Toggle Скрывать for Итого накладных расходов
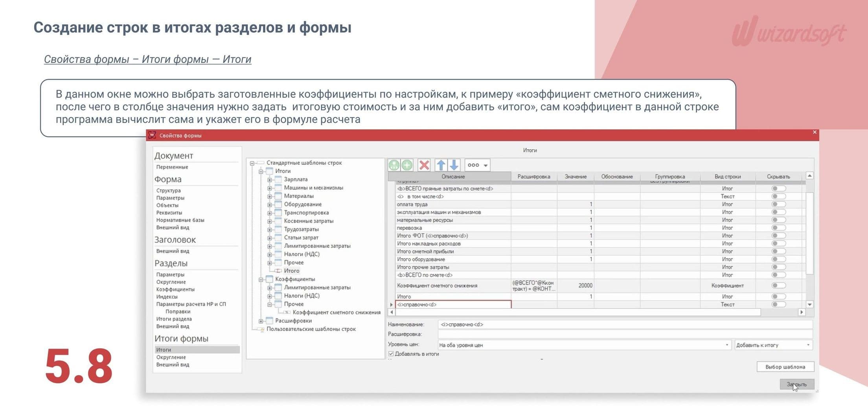 778,244
